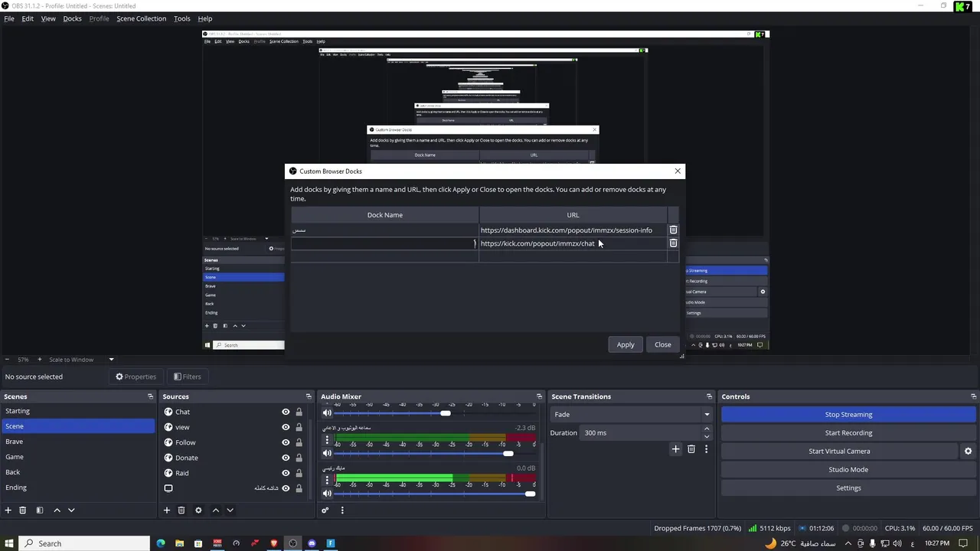Add a configurable scene transition

(x=675, y=449)
